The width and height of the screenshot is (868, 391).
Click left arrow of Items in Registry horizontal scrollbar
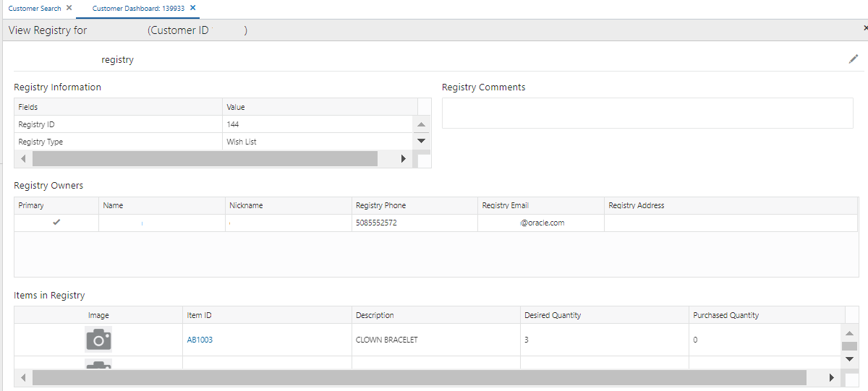[x=22, y=377]
